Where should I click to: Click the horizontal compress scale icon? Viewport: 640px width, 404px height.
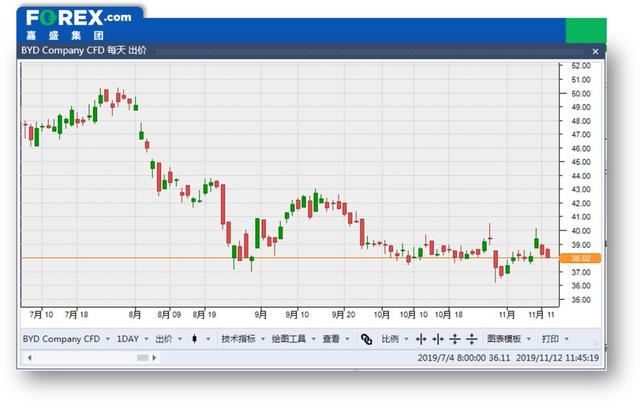438,339
